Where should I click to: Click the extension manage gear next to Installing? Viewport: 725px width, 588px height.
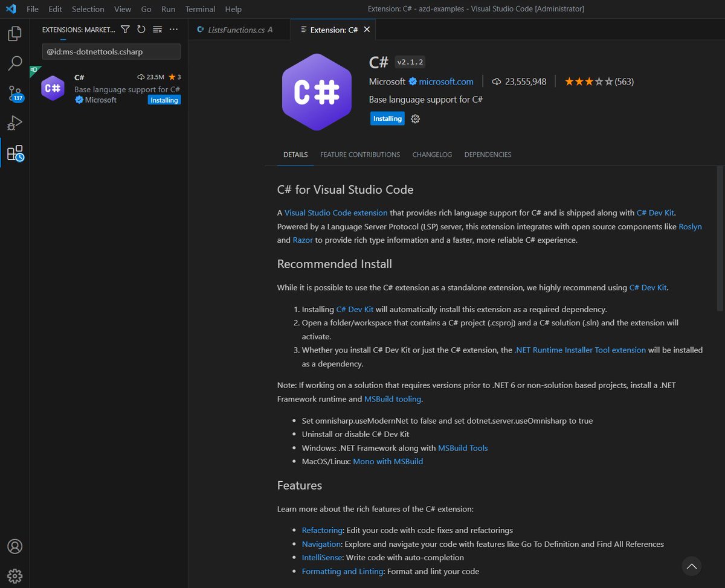point(415,119)
